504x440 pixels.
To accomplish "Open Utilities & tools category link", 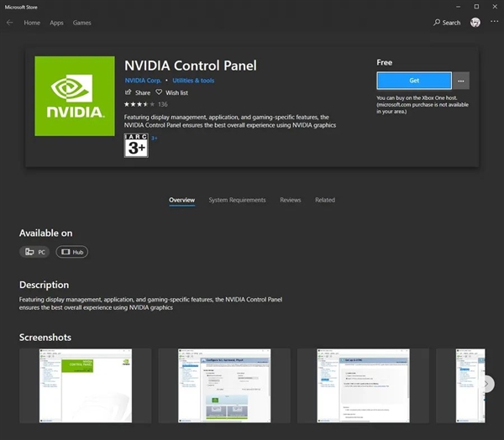I will 193,81.
